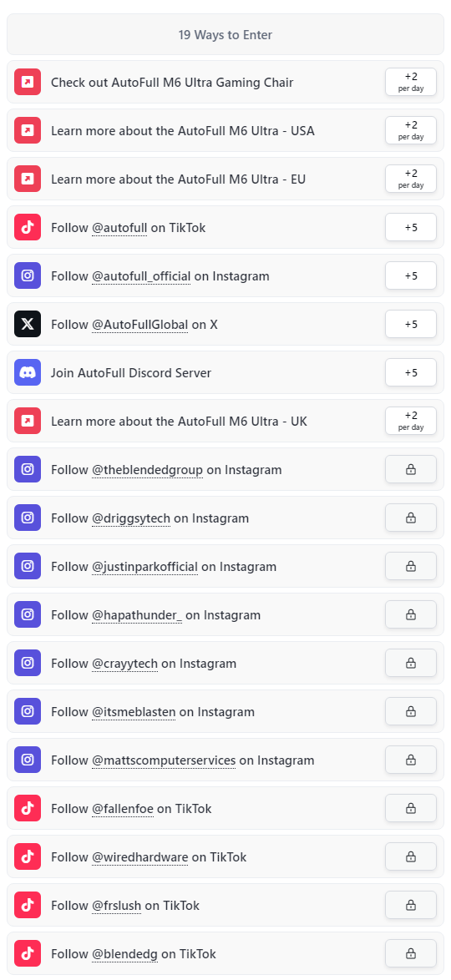Expand Learn more about AutoFull M6 Ultra - EU

click(225, 179)
